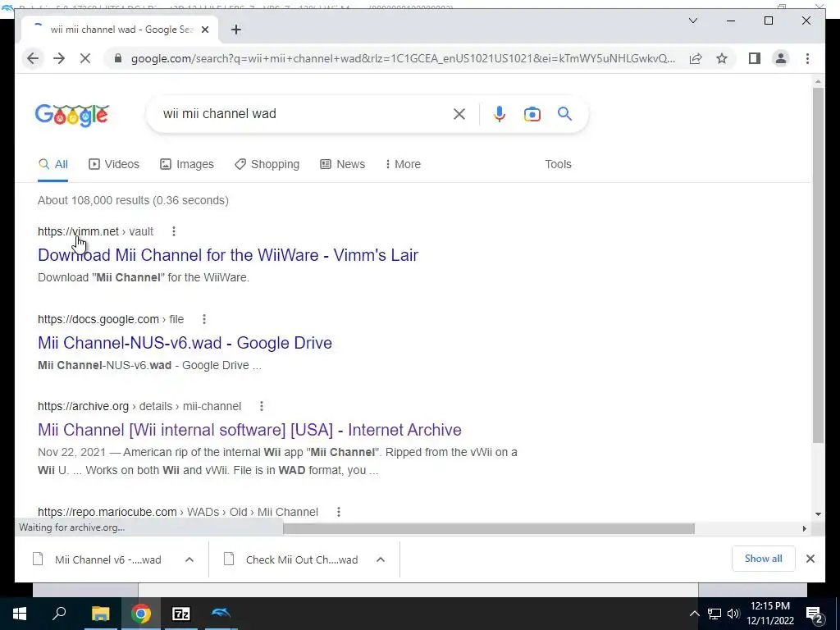The image size is (840, 630).
Task: Clear the search box text
Action: pos(459,113)
